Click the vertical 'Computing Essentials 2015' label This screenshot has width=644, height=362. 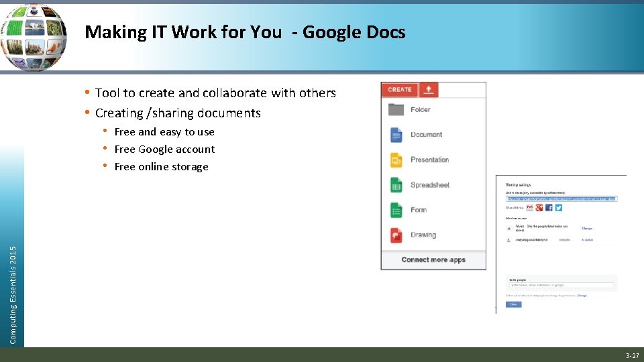pyautogui.click(x=13, y=295)
